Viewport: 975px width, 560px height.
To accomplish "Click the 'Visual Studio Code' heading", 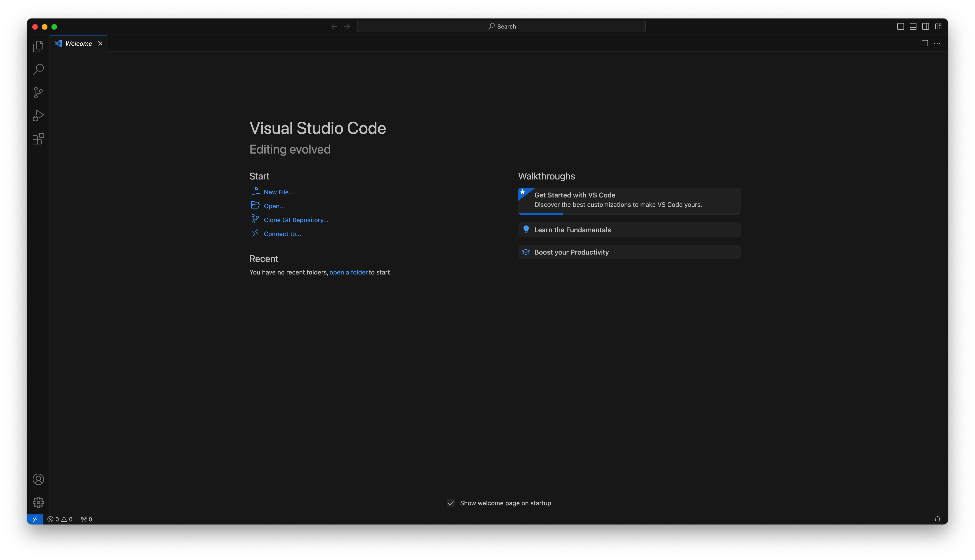I will [318, 128].
